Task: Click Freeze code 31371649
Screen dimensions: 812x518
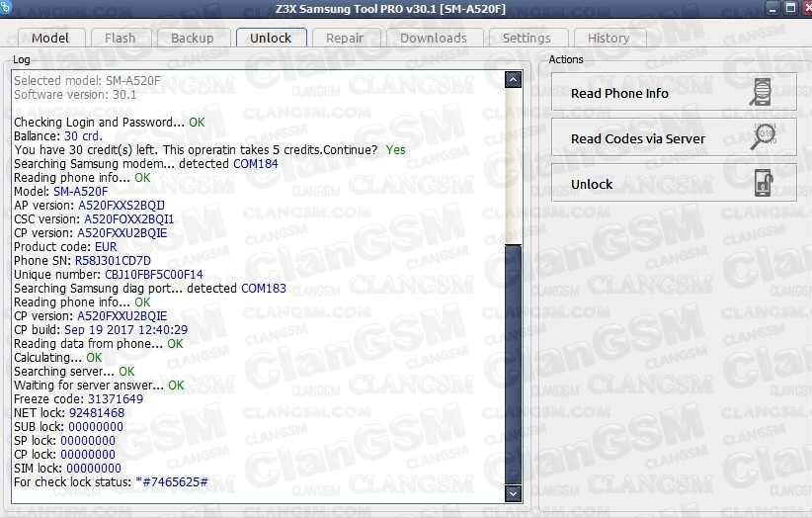Action: point(116,398)
